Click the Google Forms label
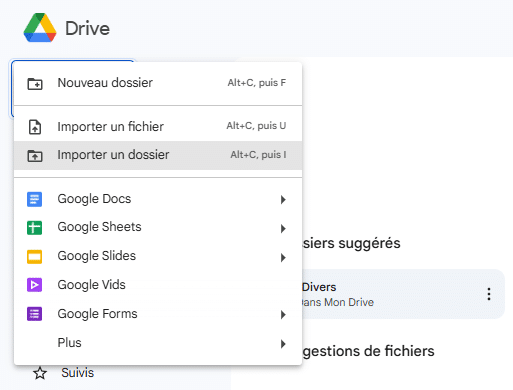 [x=97, y=314]
